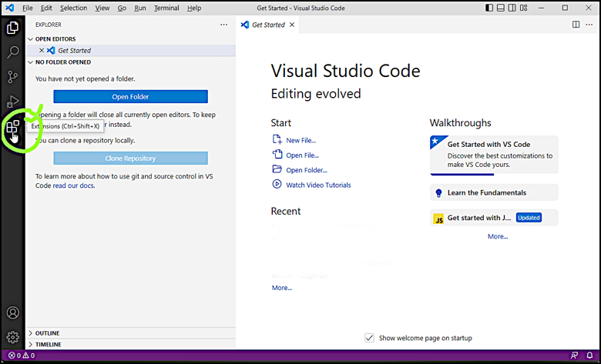Open the notifications bell in status bar
This screenshot has height=364, width=601.
589,356
